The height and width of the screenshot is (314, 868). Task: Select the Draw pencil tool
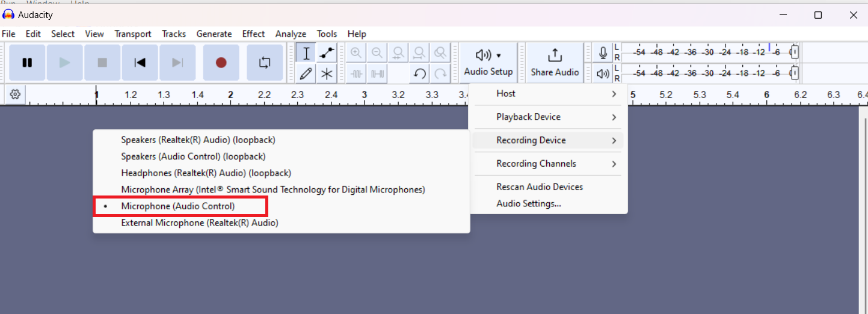click(x=306, y=74)
